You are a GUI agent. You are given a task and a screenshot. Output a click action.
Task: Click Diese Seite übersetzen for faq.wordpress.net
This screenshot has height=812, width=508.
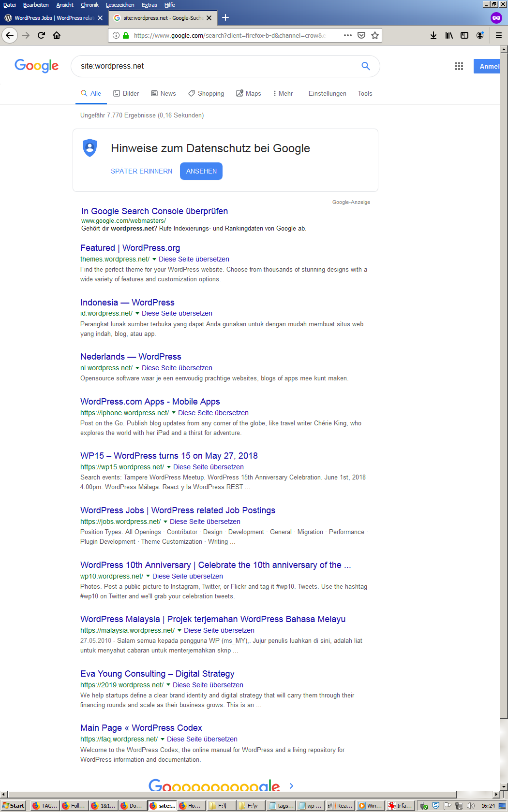[202, 739]
